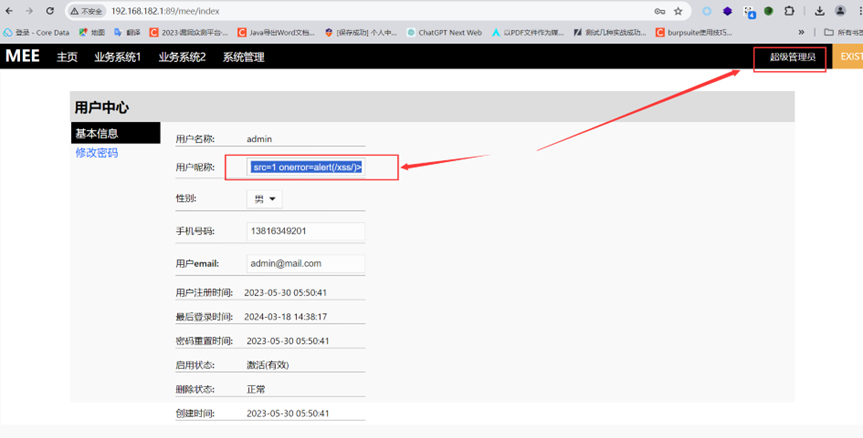Click the '不安全' site security indicator
This screenshot has height=438, width=863.
(87, 11)
